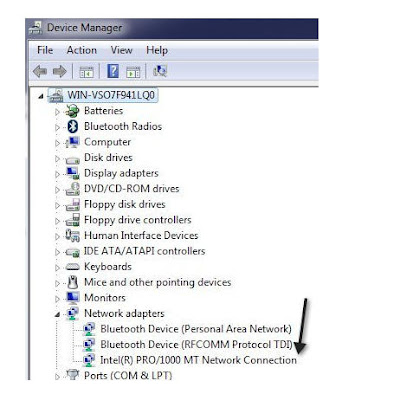Expand the Mice and other pointing devices node

pos(57,283)
